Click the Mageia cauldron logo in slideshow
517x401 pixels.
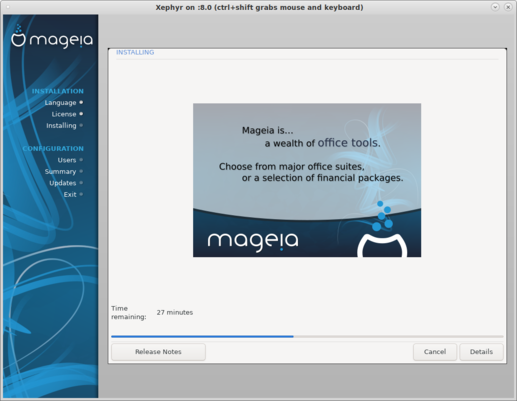tap(382, 229)
